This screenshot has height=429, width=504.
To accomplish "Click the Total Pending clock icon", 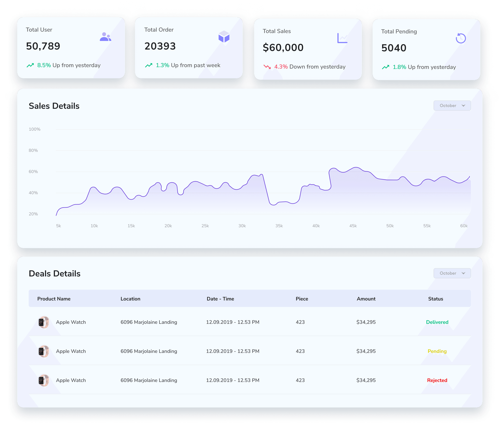I will (461, 38).
